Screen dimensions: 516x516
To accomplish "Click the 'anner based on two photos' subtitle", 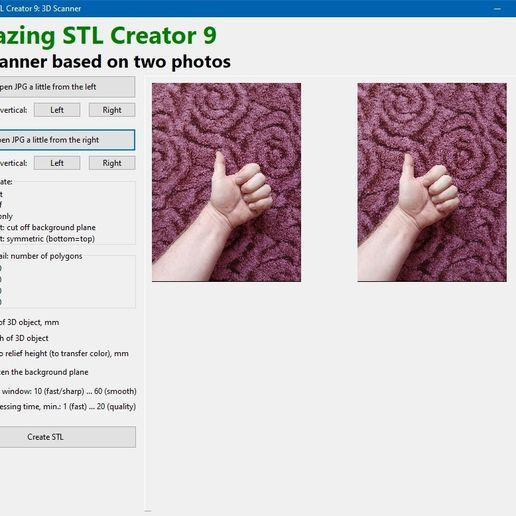I will [115, 62].
